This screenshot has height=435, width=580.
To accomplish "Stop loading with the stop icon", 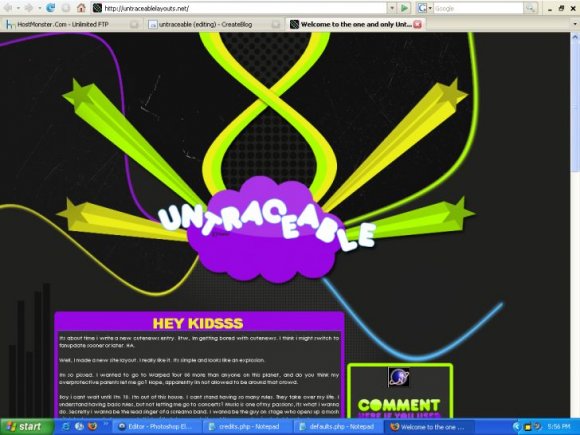I will coord(66,8).
